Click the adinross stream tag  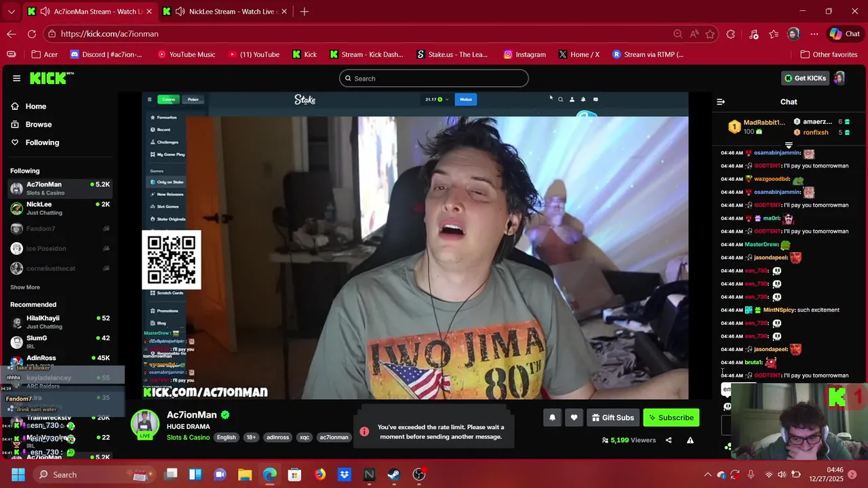coord(278,437)
